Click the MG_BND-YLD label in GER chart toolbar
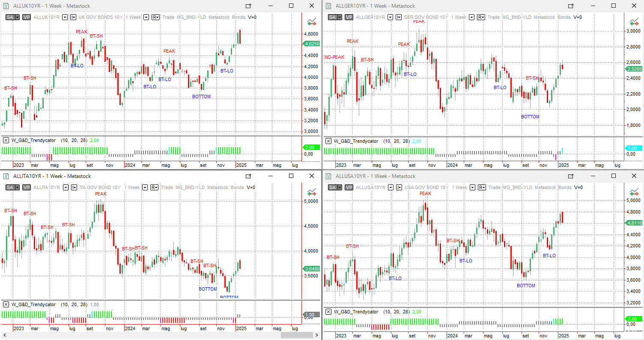Image resolution: width=644 pixels, height=340 pixels. coord(516,17)
